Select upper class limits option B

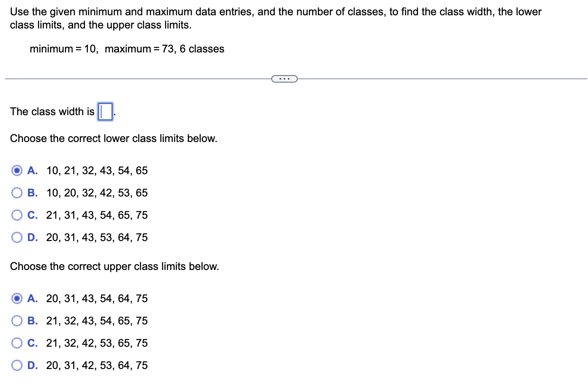(17, 321)
